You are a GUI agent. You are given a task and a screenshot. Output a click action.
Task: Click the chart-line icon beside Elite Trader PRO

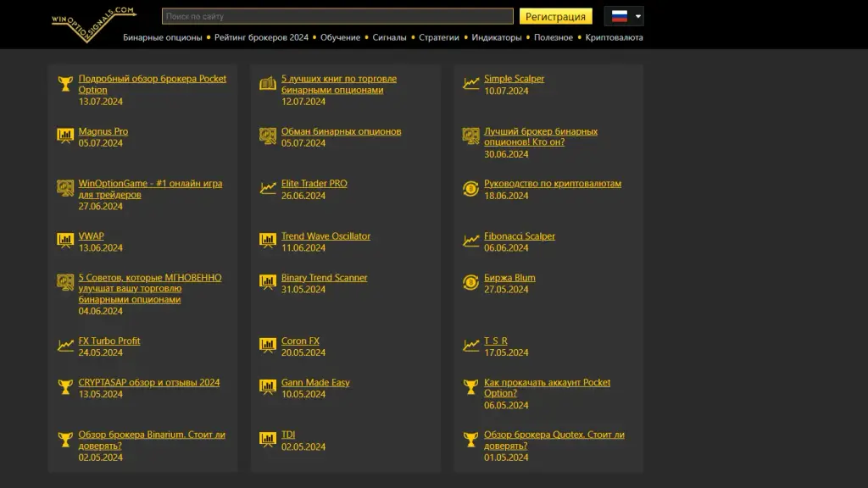coord(268,188)
